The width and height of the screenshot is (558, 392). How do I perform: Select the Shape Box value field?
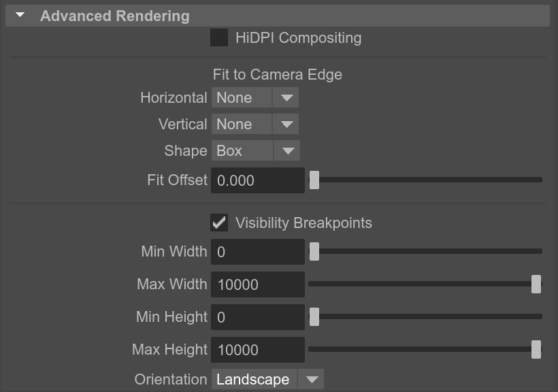242,150
